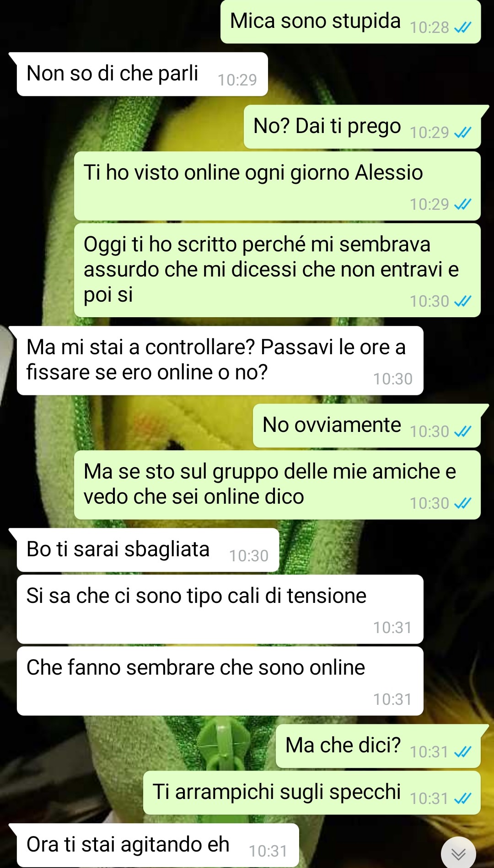Tap blue ticks beside 'Ti ho visto online'
The width and height of the screenshot is (494, 868).
[x=462, y=204]
